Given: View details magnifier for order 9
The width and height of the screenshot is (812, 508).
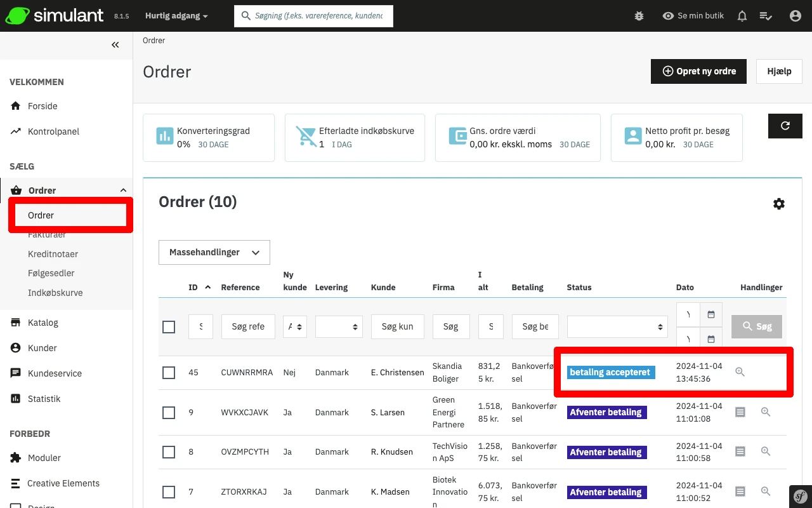Looking at the screenshot, I should point(765,412).
